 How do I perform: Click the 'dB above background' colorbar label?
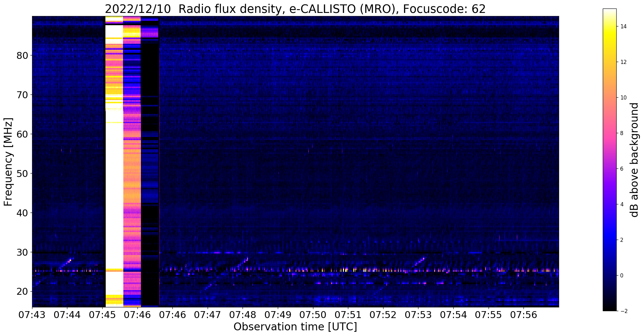click(x=634, y=160)
